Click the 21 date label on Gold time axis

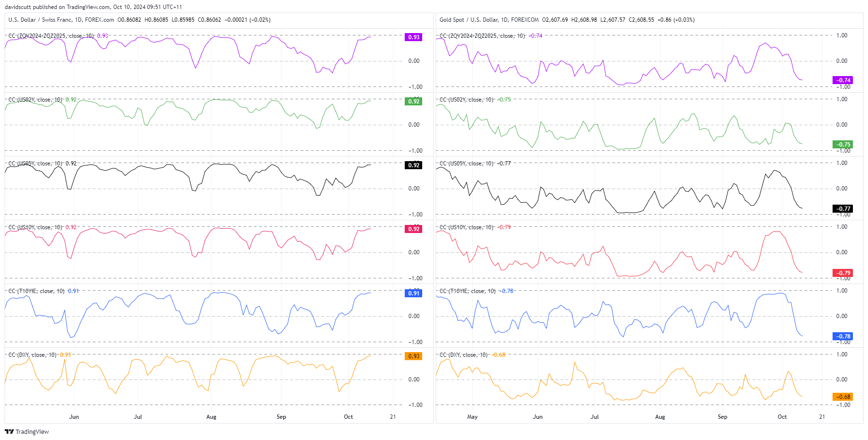(822, 417)
